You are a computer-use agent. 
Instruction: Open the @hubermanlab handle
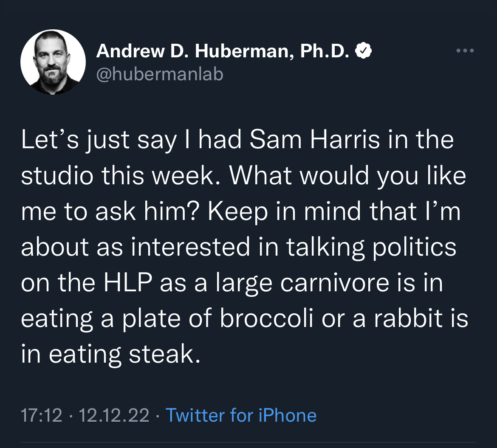pyautogui.click(x=160, y=74)
